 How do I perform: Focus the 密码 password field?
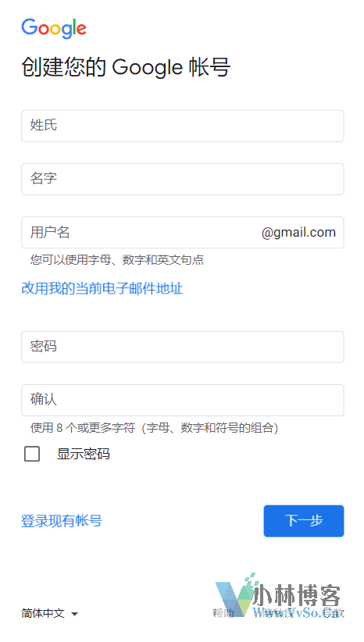[183, 347]
